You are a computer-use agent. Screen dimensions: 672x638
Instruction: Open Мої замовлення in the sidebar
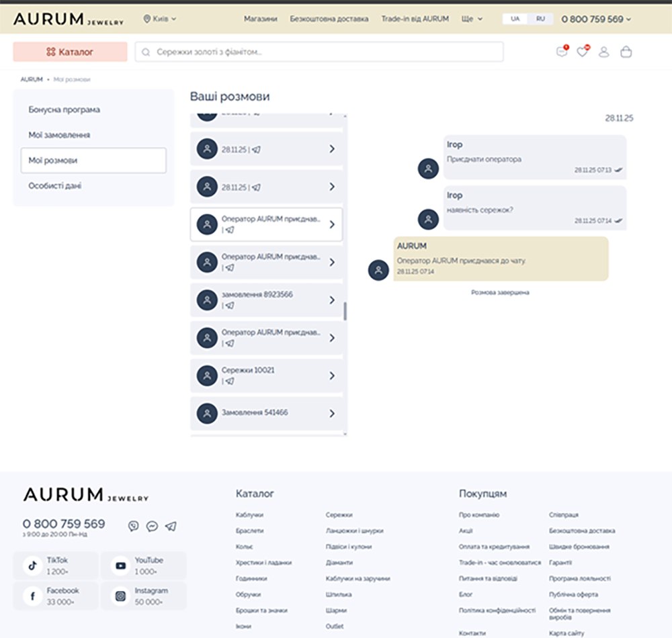coord(59,135)
